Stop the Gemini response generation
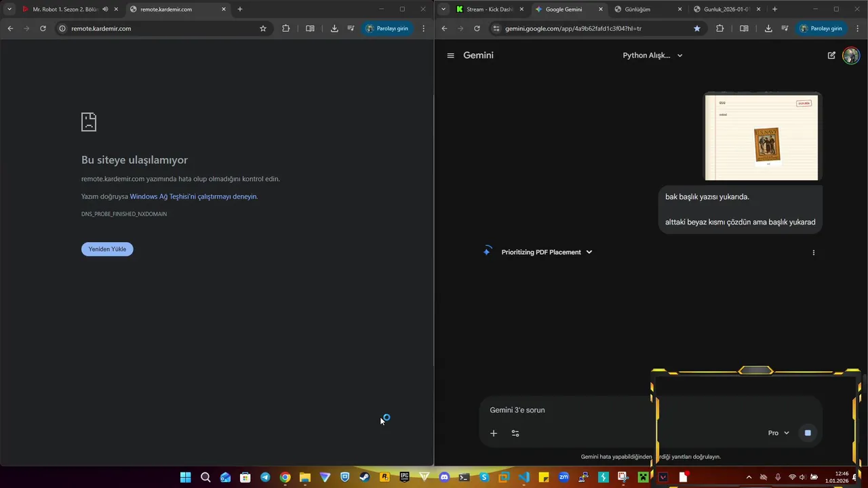This screenshot has width=868, height=488. tap(808, 432)
